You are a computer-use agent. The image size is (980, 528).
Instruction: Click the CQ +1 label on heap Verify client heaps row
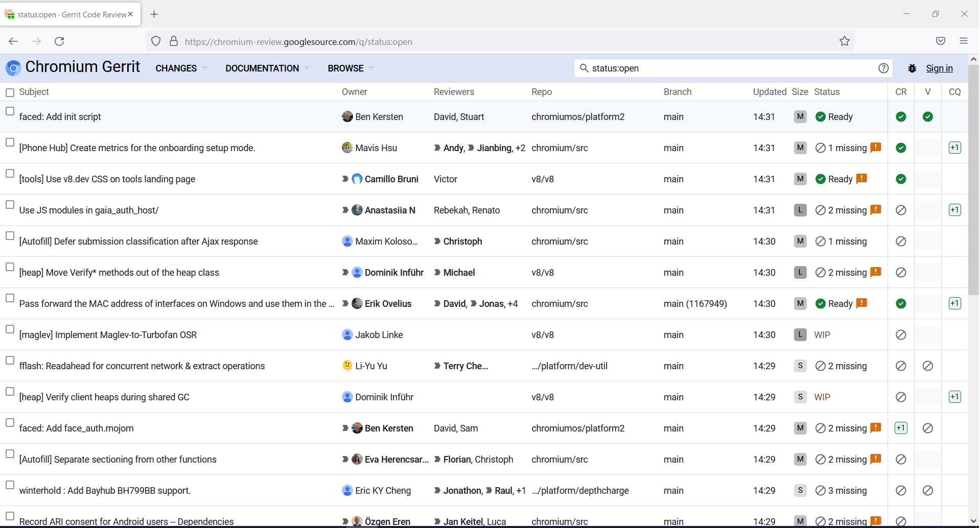[954, 397]
